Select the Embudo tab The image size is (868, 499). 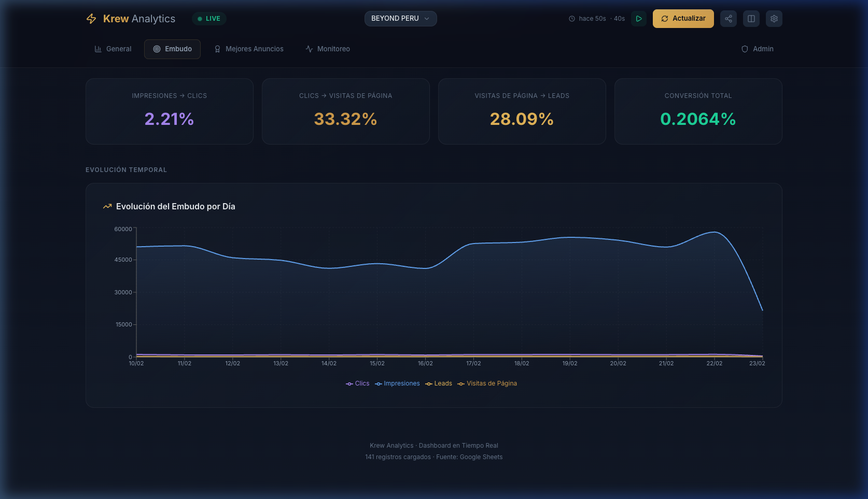172,49
